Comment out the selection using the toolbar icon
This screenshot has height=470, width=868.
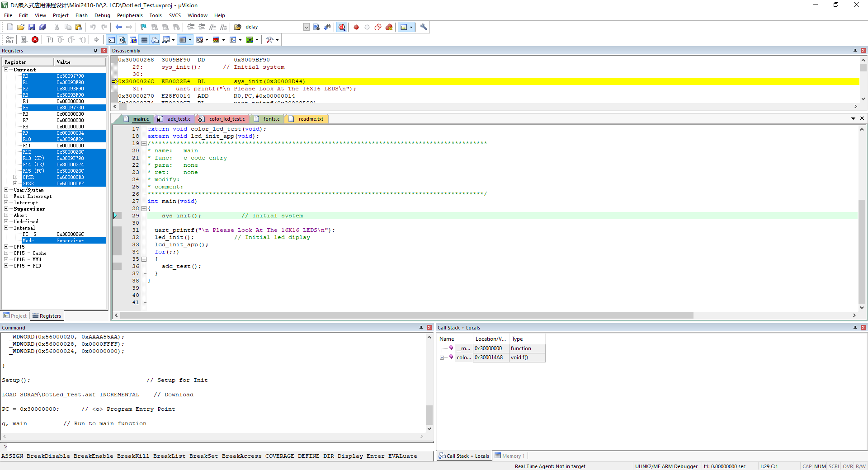click(212, 27)
